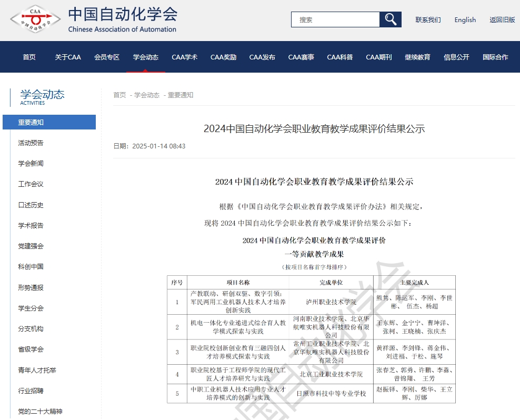Click the table cell 日照市科技中等专业学校

click(331, 394)
